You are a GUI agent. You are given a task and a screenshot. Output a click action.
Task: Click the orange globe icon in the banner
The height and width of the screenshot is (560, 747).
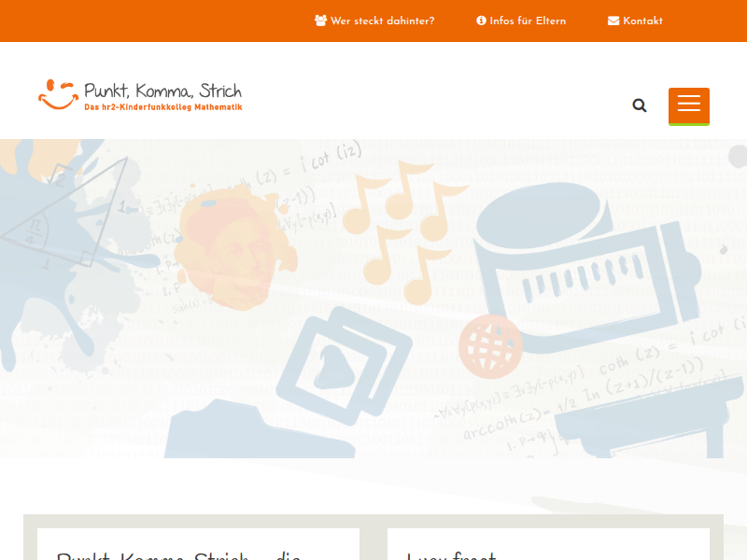tap(490, 346)
